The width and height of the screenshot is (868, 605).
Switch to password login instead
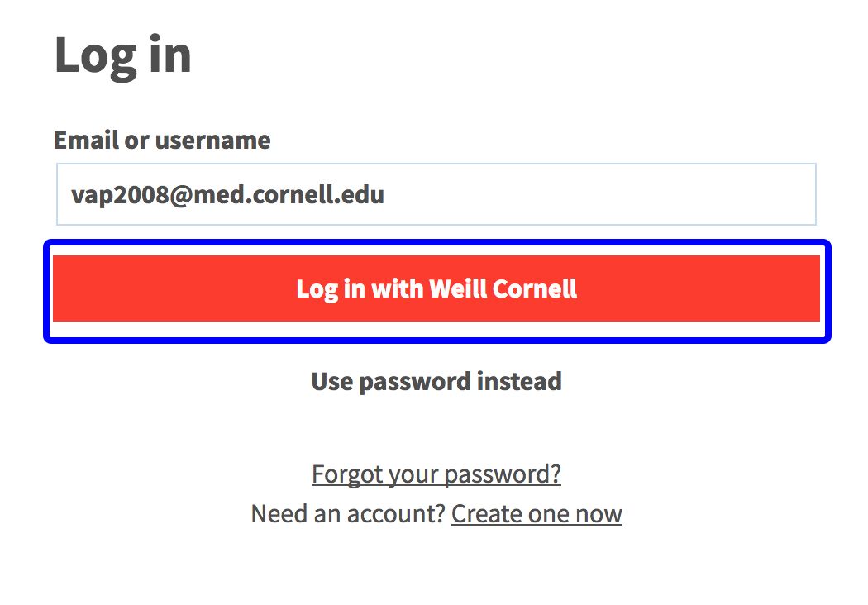pos(436,381)
